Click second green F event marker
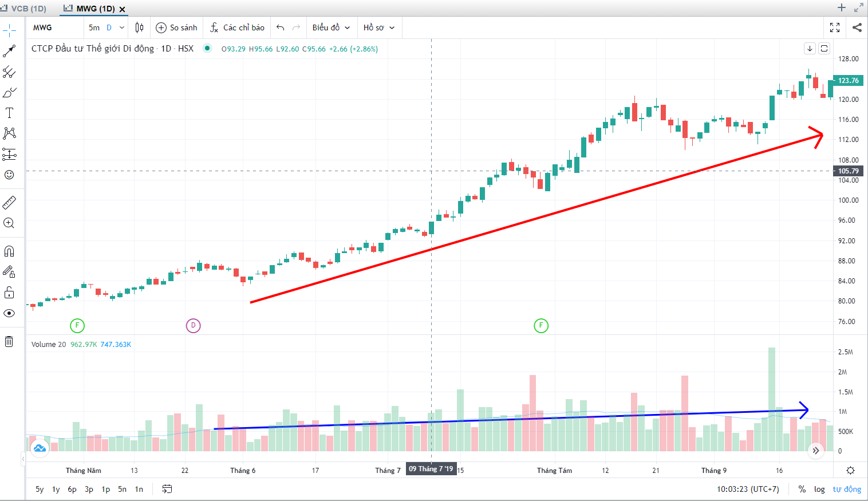Viewport: 868px width, 501px height. (541, 326)
